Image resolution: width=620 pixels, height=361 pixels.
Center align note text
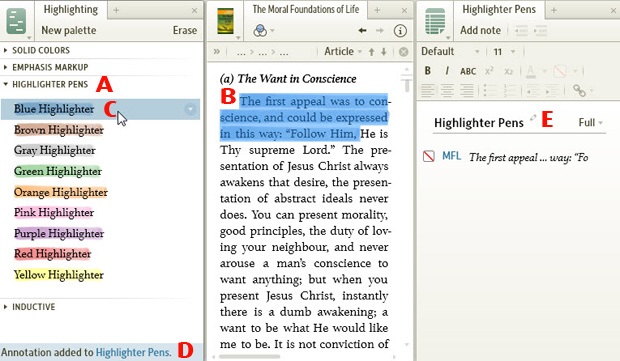coord(447,91)
